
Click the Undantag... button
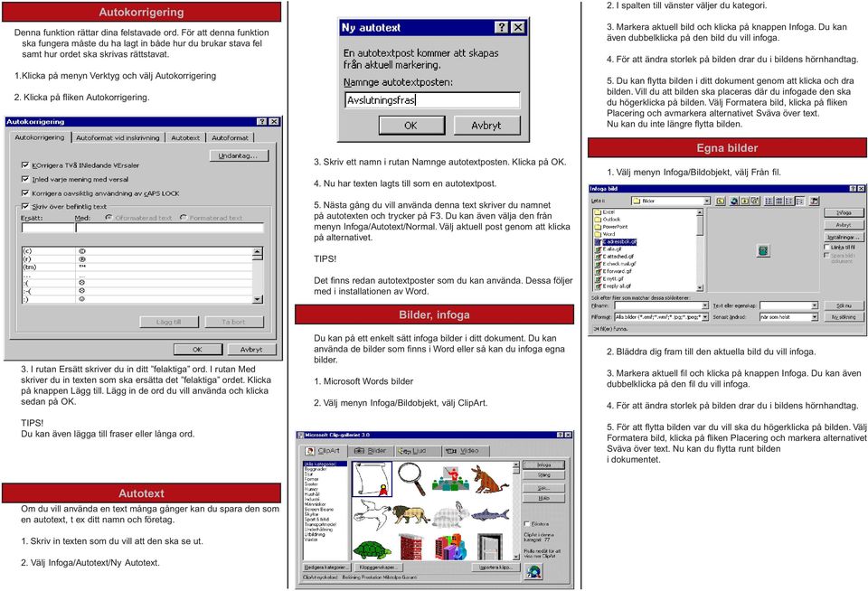tap(239, 155)
